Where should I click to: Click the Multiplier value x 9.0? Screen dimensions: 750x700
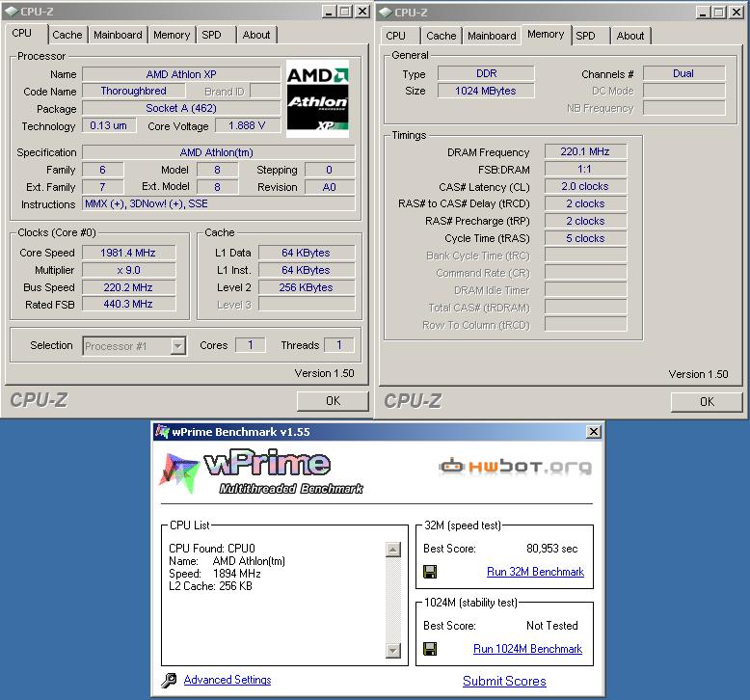(128, 270)
